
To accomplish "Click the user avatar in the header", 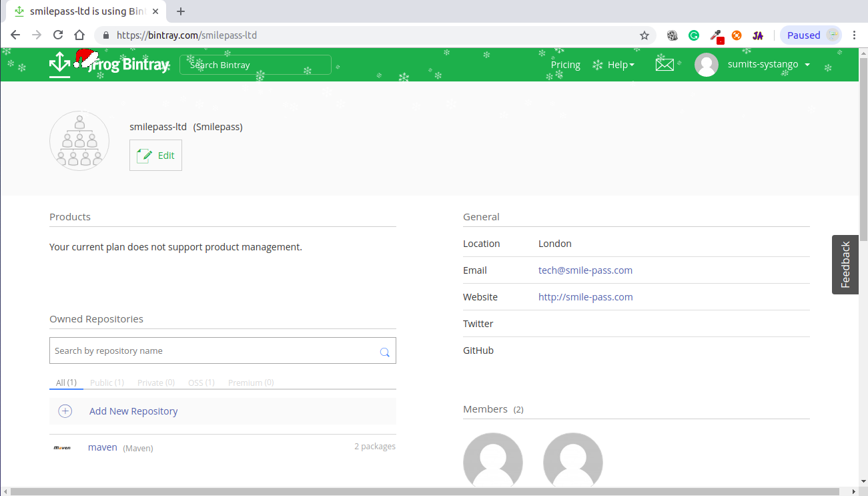I will [x=707, y=65].
